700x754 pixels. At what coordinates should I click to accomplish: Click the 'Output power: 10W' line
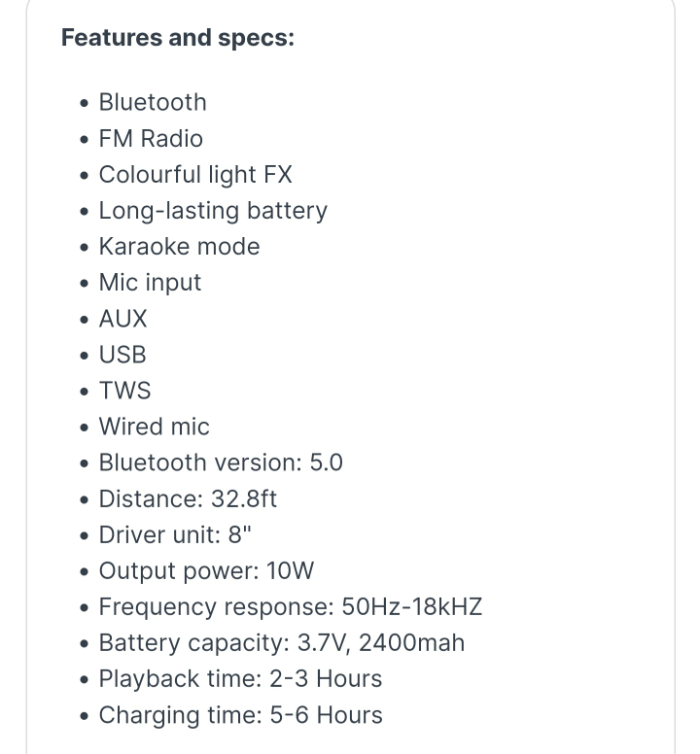point(206,570)
